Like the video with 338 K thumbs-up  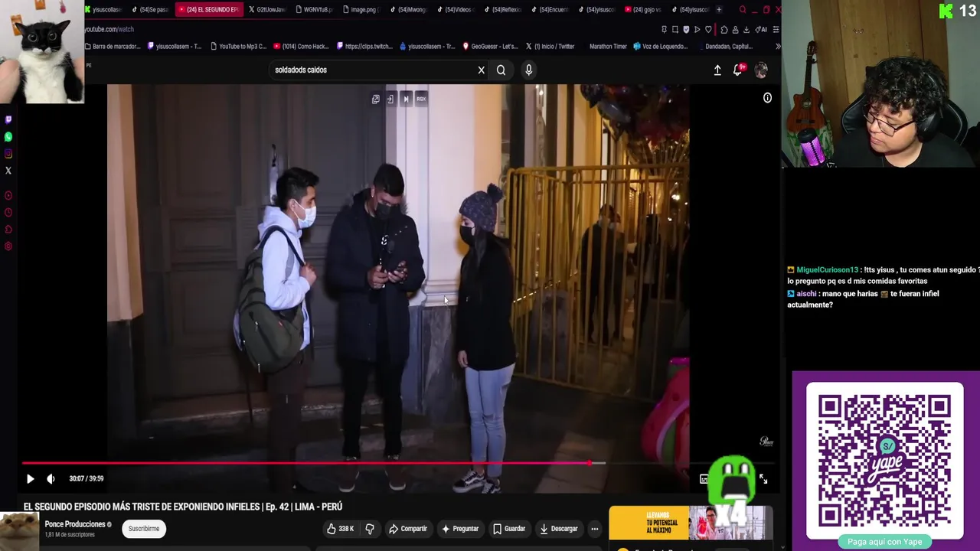pyautogui.click(x=340, y=529)
